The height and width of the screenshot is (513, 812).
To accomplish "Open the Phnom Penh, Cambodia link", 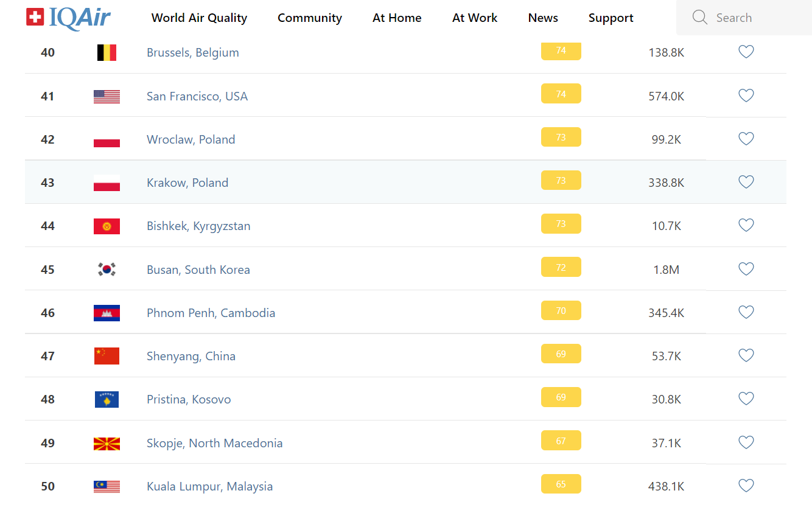I will pyautogui.click(x=211, y=313).
